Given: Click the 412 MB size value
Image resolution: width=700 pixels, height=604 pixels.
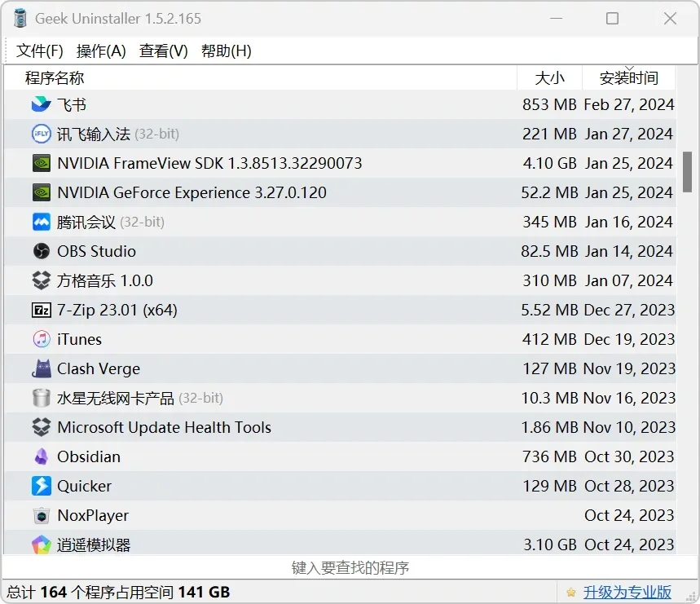Looking at the screenshot, I should (549, 339).
